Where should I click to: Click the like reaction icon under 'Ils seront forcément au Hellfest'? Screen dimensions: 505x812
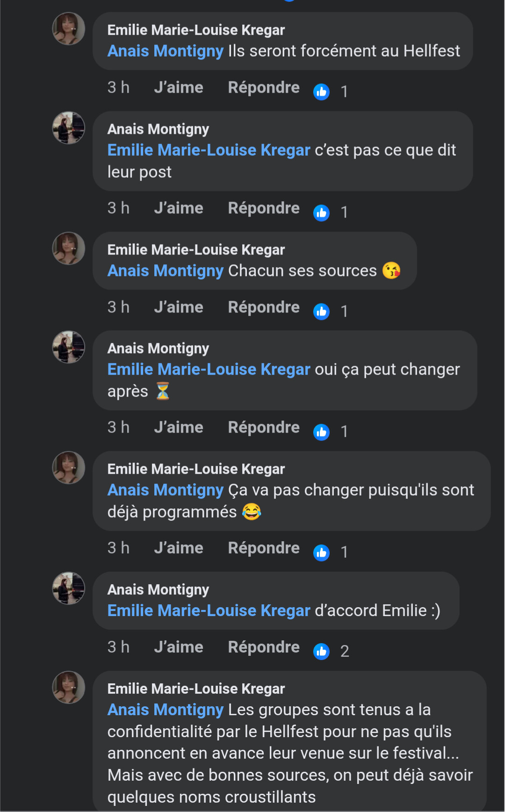tap(321, 92)
